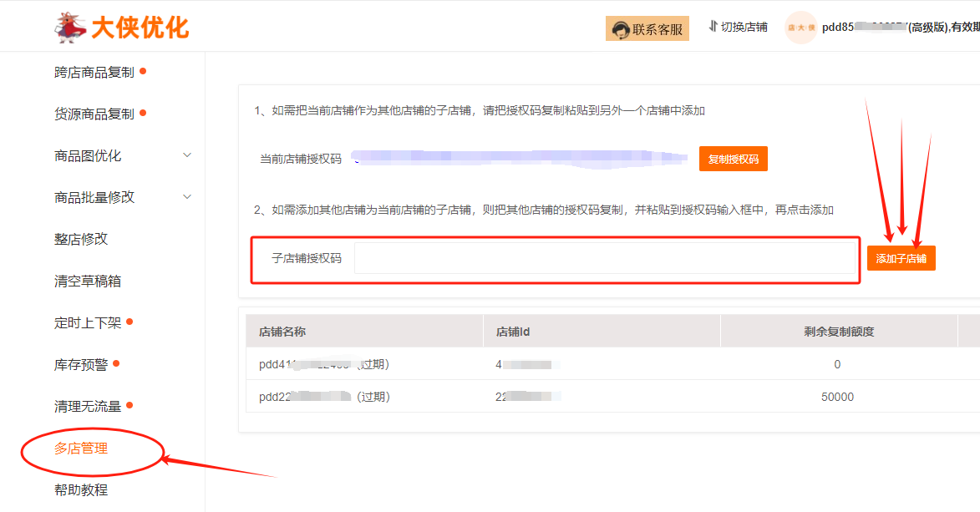Click the 添加子店铺 button
Viewport: 980px width, 512px height.
[x=901, y=258]
